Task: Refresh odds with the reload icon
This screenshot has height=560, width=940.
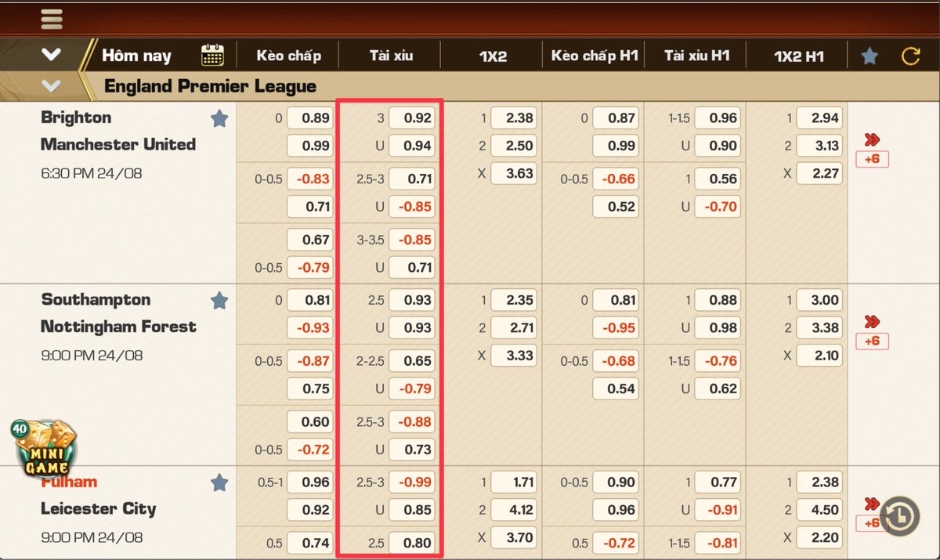Action: coord(911,56)
